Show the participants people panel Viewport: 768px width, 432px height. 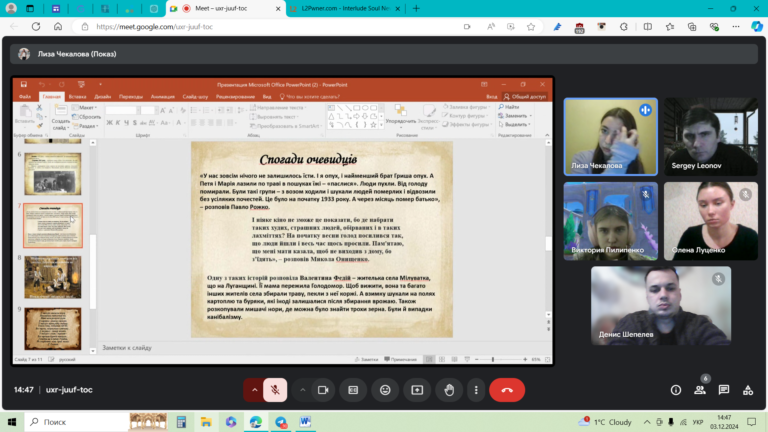click(700, 390)
